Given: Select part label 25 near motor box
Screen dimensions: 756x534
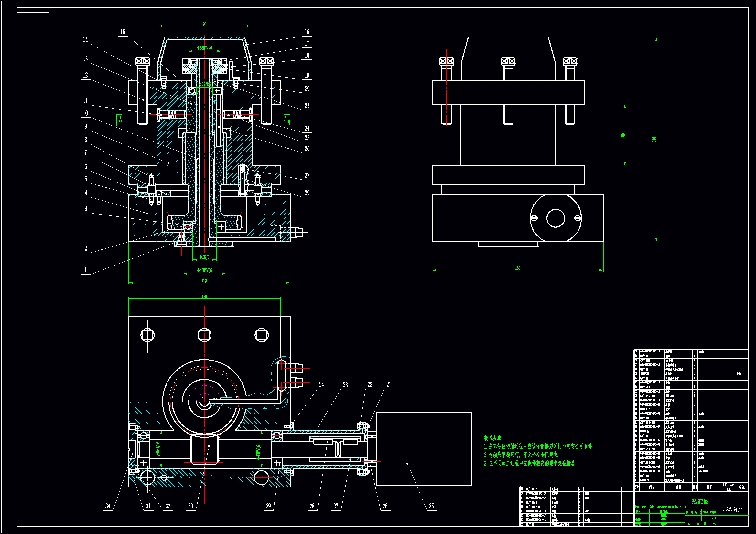Looking at the screenshot, I should click(x=431, y=506).
